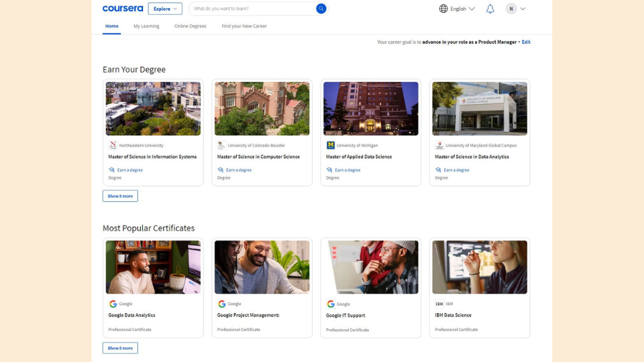Click the 'Most Popular Certificates' heading
644x362 pixels.
149,228
